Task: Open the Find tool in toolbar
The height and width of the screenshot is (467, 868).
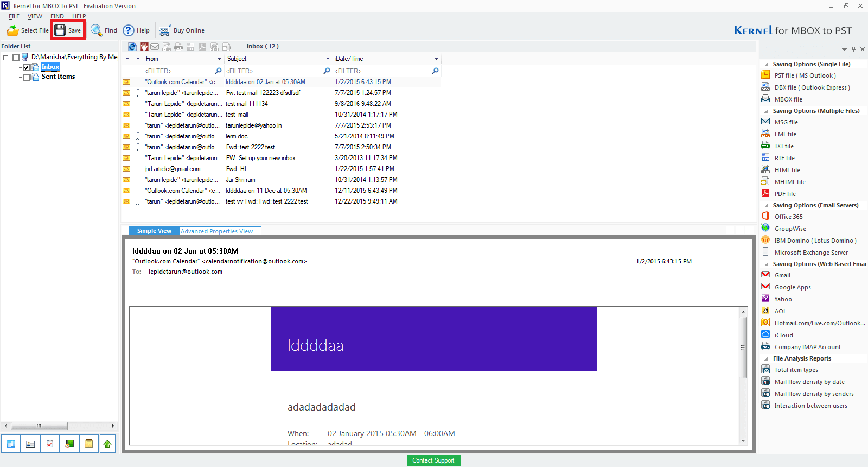Action: coord(104,30)
